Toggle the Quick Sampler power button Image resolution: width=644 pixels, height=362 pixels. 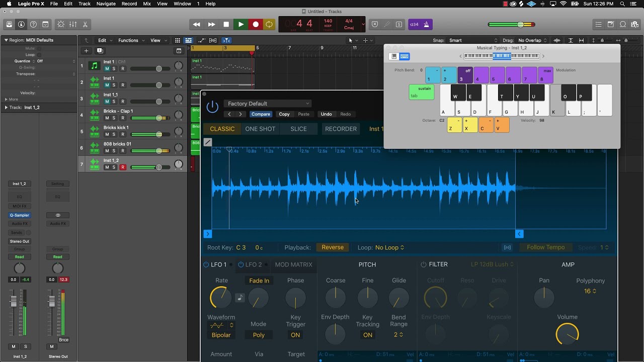(213, 106)
